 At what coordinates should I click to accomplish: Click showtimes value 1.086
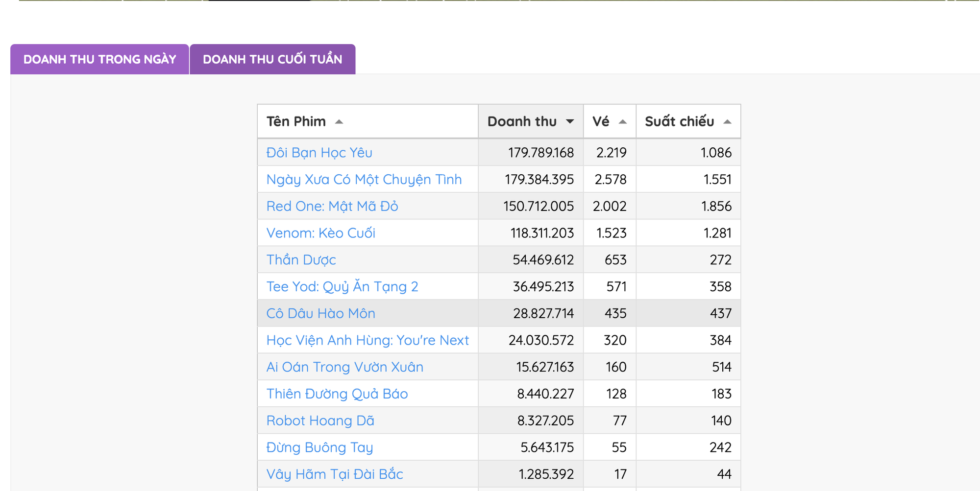click(x=716, y=153)
